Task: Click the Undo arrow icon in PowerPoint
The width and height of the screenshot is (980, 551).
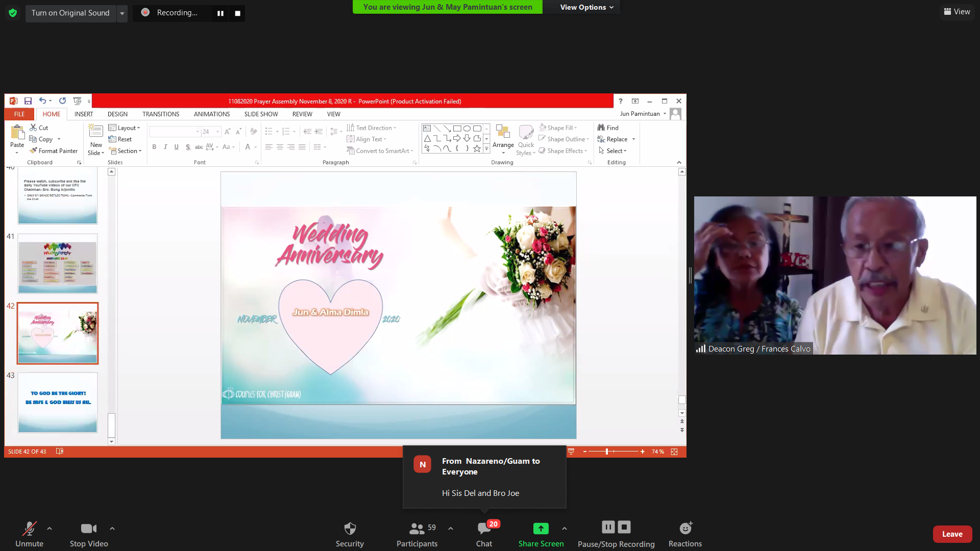Action: click(x=42, y=101)
